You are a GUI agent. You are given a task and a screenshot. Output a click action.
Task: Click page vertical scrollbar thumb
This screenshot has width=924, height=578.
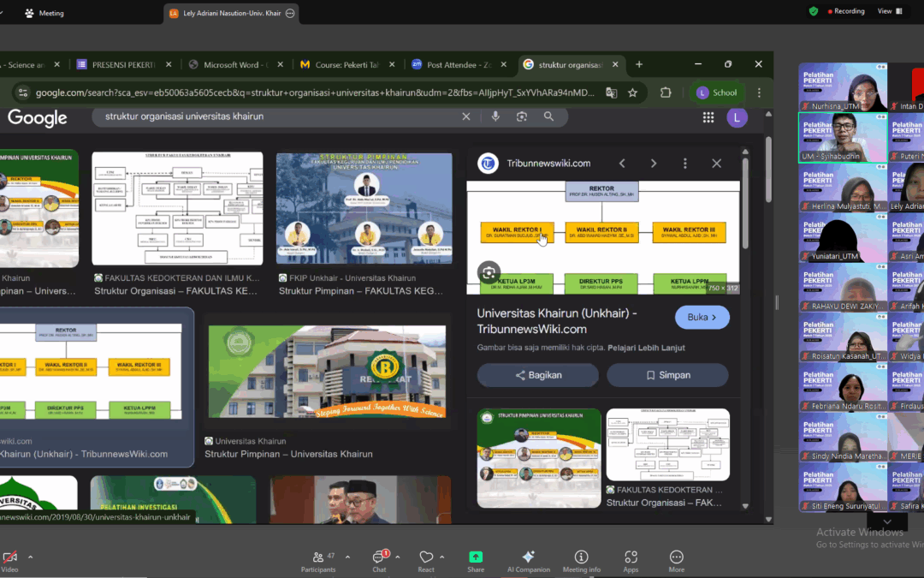[767, 168]
